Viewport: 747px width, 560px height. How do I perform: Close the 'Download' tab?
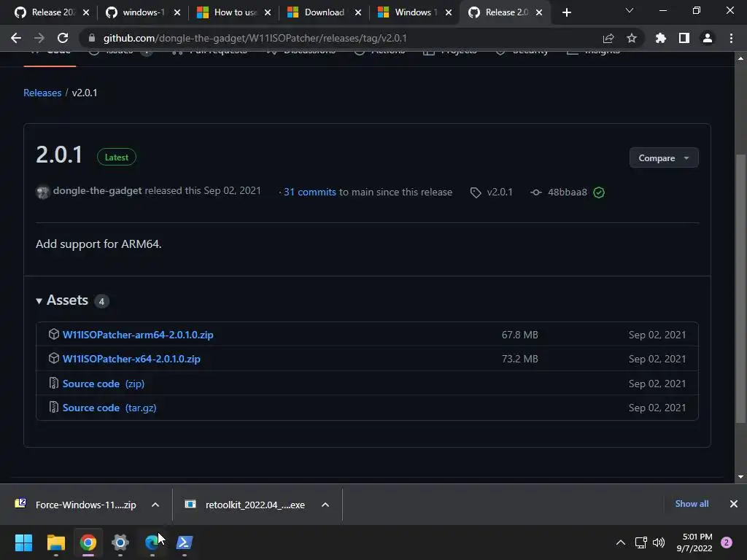pos(358,12)
